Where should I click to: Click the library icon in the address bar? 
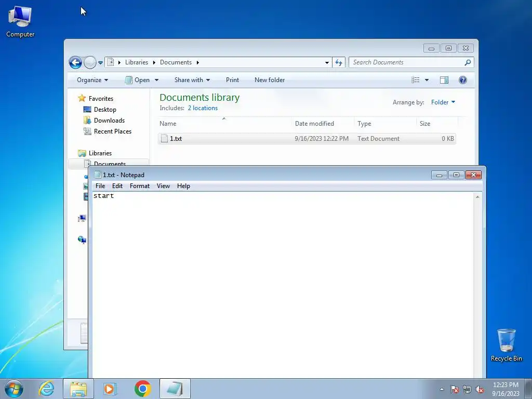110,62
